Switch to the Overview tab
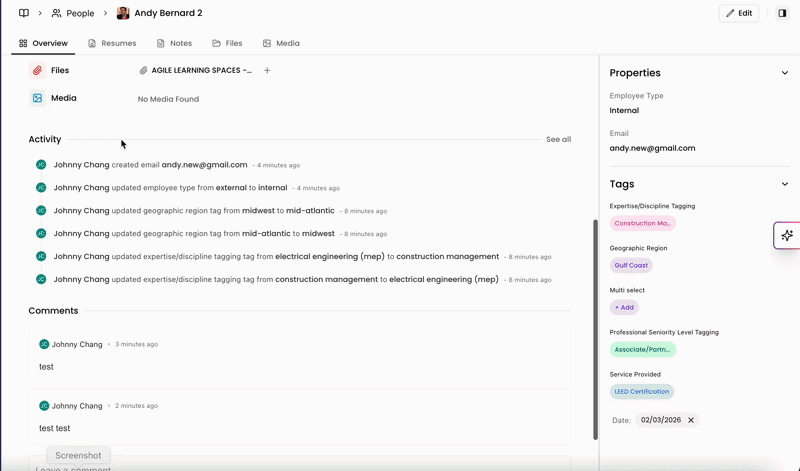 click(43, 43)
